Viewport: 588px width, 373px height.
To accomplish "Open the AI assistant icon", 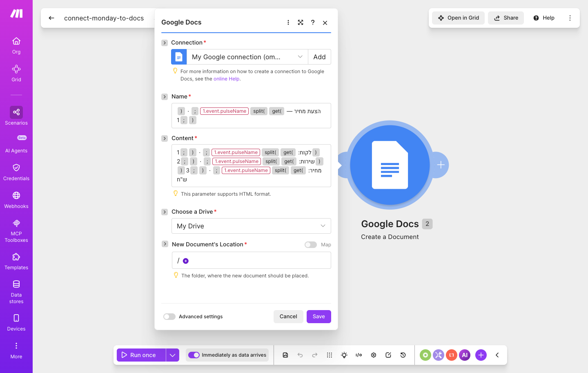I will (x=465, y=355).
